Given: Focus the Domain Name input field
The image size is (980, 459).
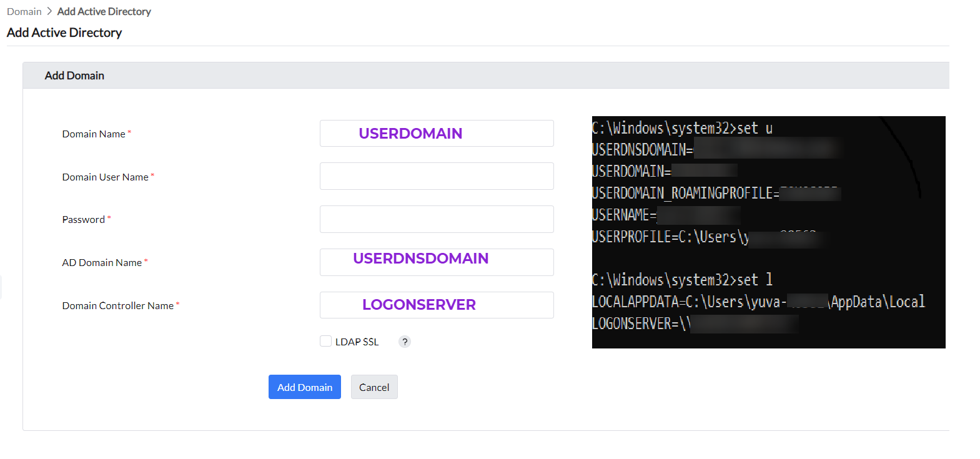Looking at the screenshot, I should click(436, 134).
